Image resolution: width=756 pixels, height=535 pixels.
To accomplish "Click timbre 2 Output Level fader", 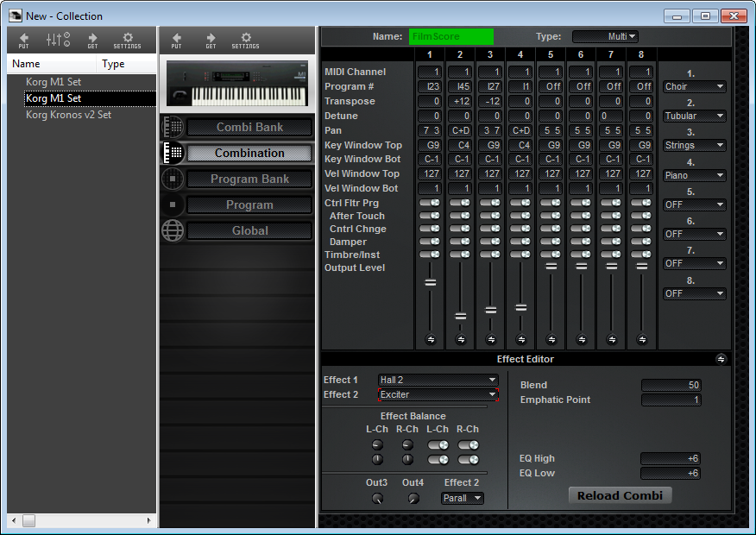I will tap(461, 316).
